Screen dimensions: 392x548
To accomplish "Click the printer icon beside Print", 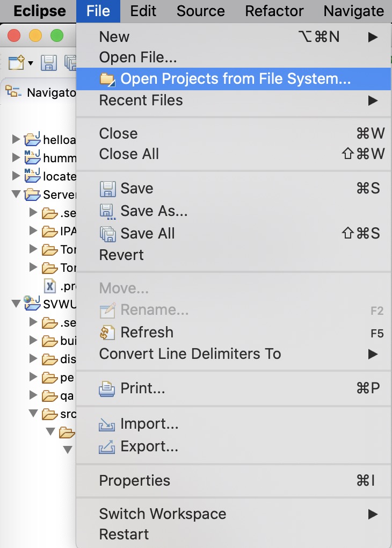I will click(x=107, y=389).
